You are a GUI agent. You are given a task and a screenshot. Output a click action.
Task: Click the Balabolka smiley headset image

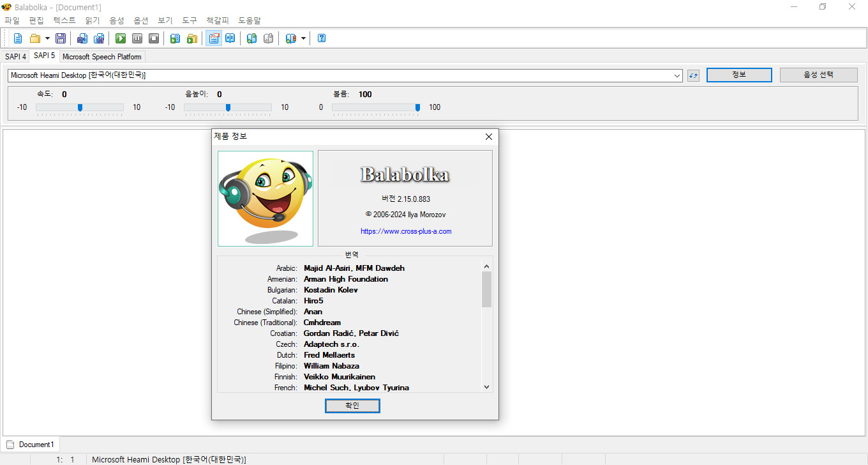click(266, 199)
